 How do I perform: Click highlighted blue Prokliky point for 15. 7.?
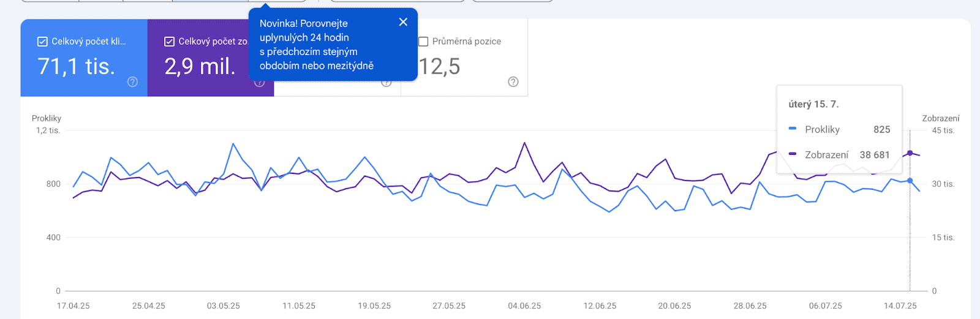click(910, 181)
